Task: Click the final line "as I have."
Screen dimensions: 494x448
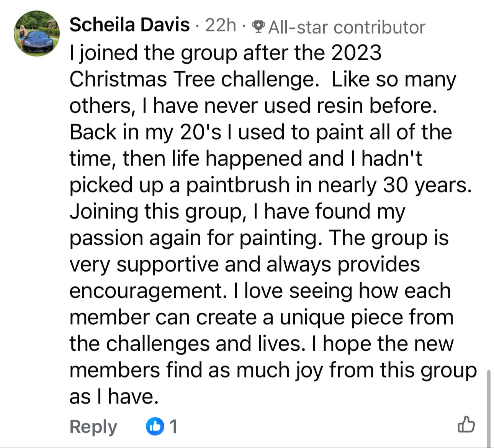Action: [x=114, y=397]
